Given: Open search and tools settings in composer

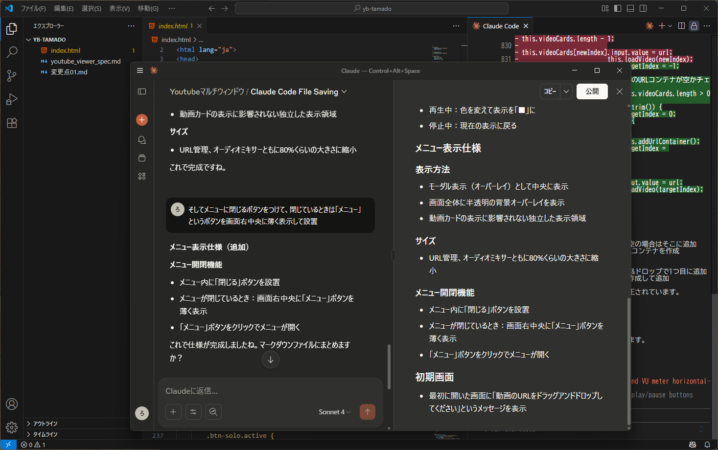Looking at the screenshot, I should click(193, 412).
